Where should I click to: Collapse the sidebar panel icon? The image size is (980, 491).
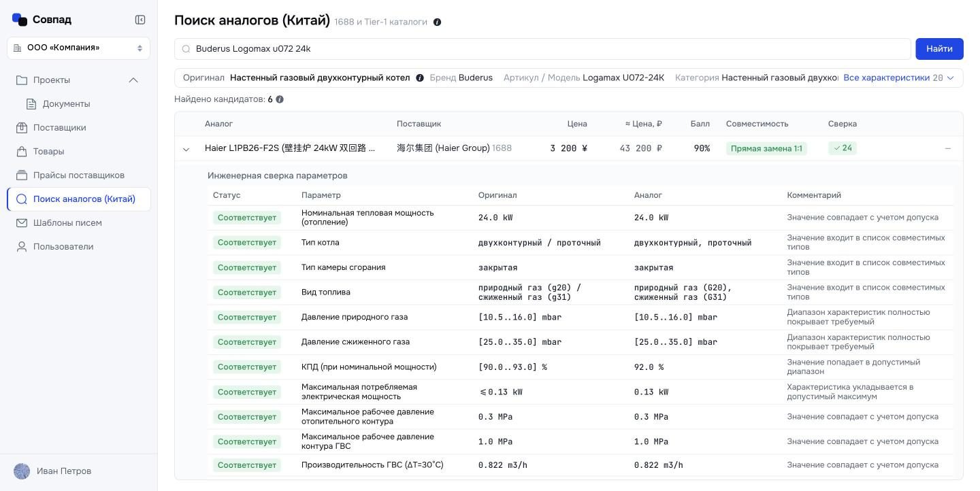140,20
